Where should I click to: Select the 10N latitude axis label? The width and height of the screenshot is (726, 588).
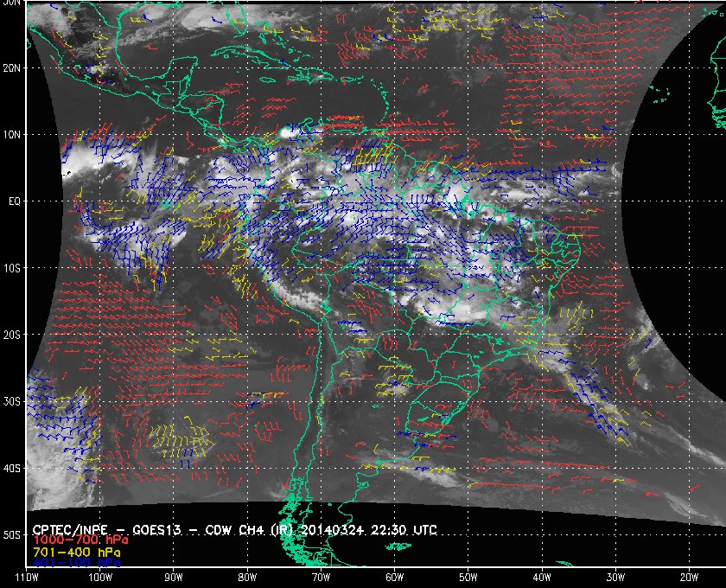[11, 135]
